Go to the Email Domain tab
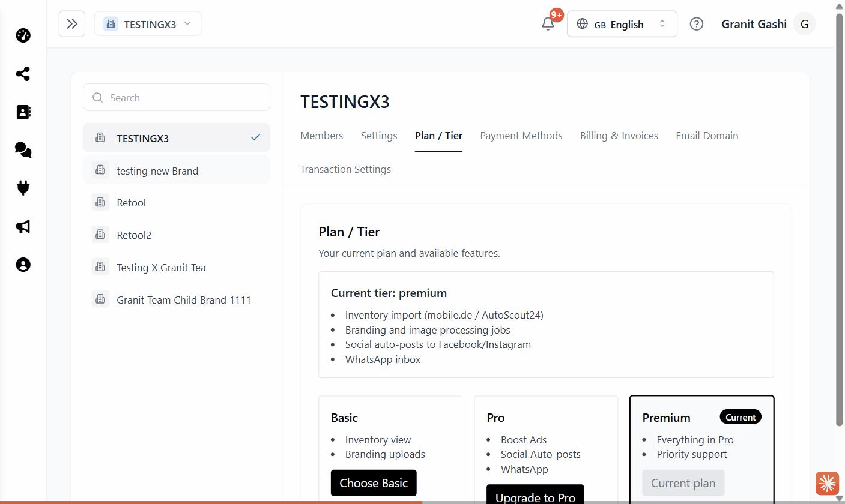 tap(707, 136)
